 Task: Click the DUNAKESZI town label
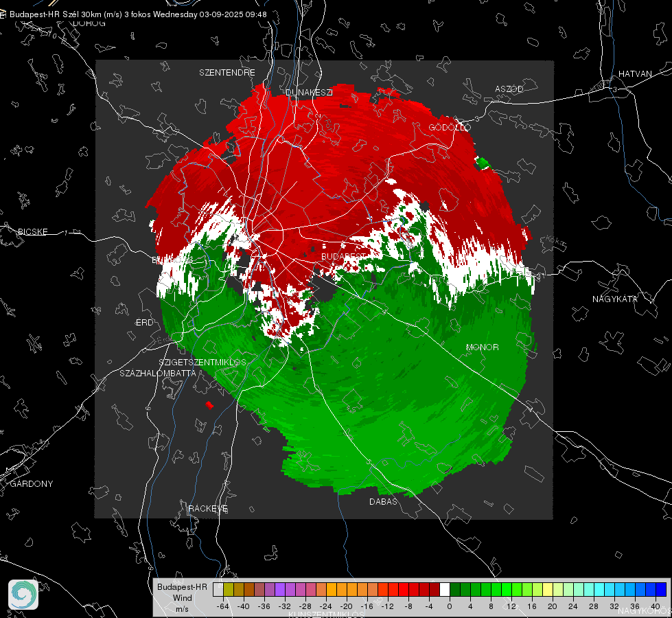coord(309,92)
